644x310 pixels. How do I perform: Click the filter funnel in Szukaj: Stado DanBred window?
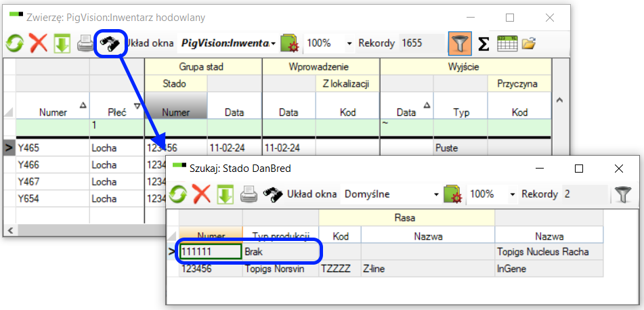(x=623, y=195)
